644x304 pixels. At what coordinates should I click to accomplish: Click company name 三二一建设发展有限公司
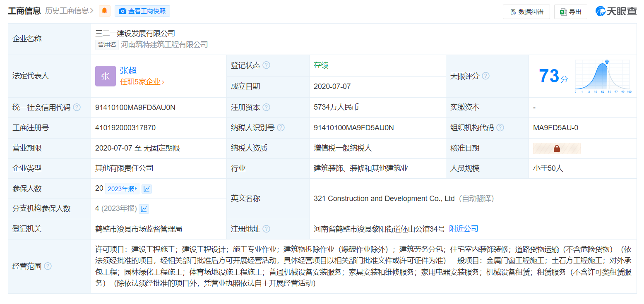point(135,34)
